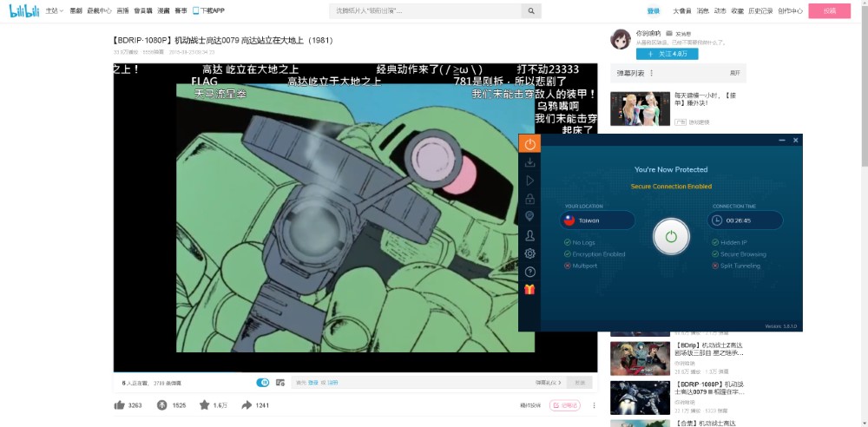Share the video with arrow icon
This screenshot has width=868, height=427.
coord(247,405)
